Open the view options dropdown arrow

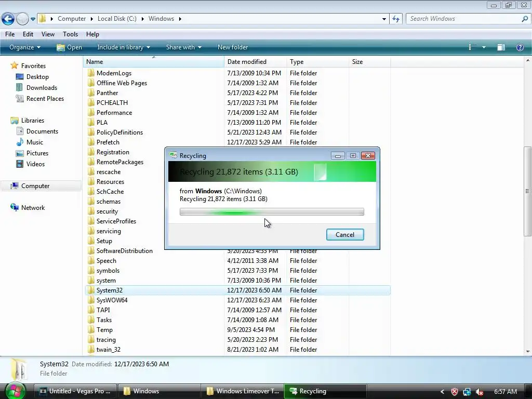tap(484, 47)
